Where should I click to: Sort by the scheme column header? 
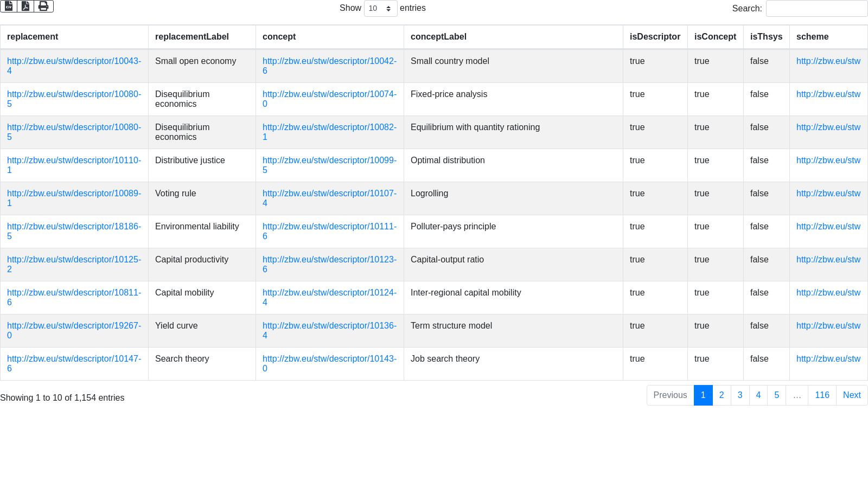point(828,37)
